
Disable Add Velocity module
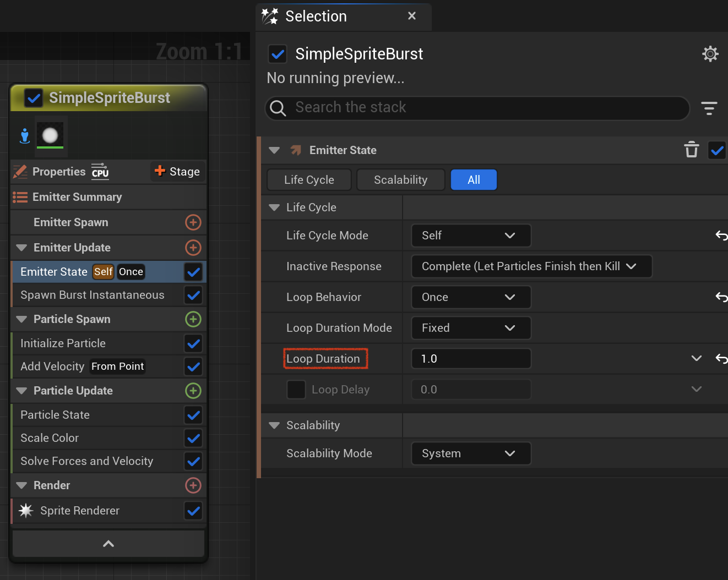(x=193, y=366)
